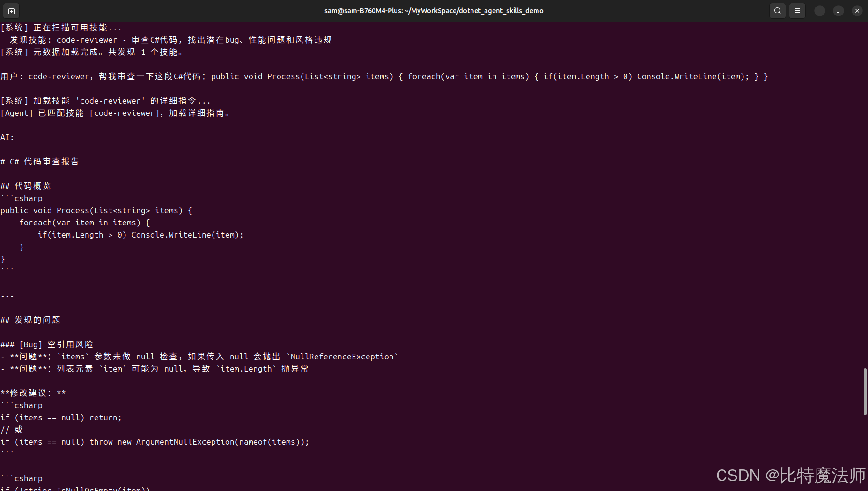Screen dimensions: 868x491
Task: Open a new terminal tab
Action: [11, 11]
